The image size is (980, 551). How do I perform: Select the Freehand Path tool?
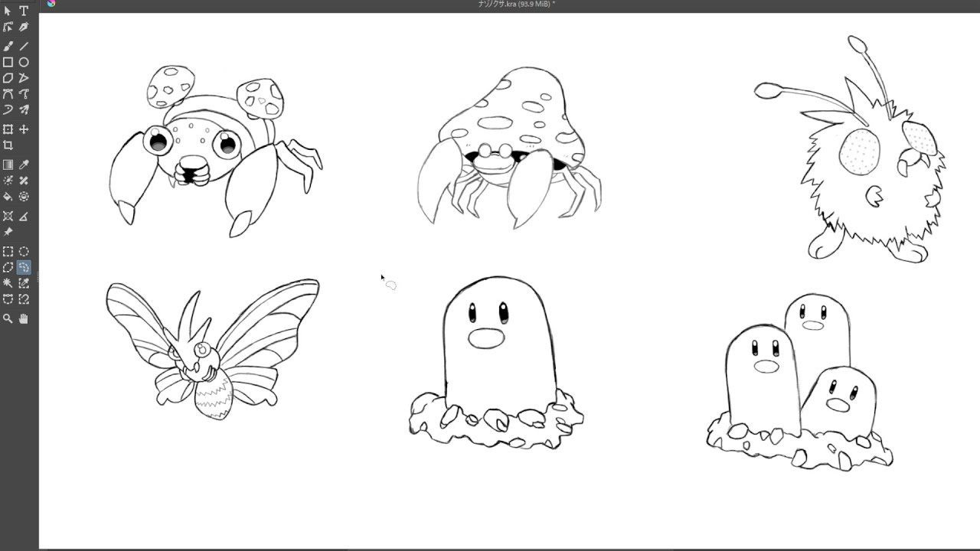click(24, 94)
